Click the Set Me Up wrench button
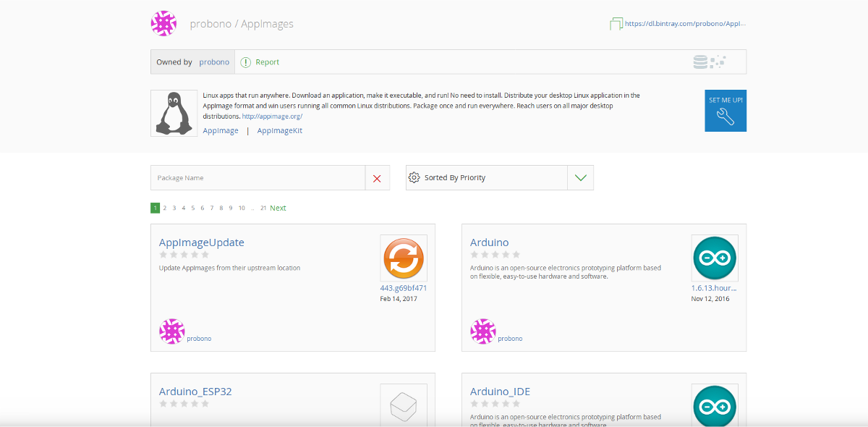The height and width of the screenshot is (427, 868). 726,111
